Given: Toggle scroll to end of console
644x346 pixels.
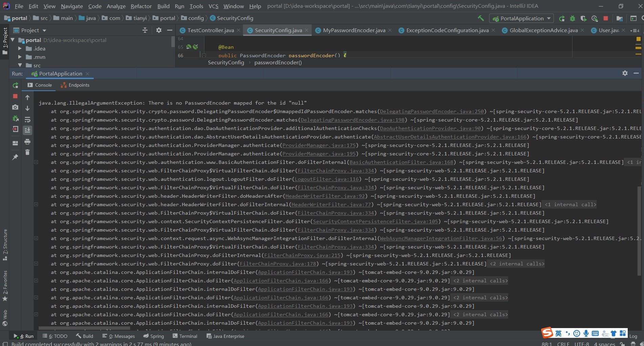Looking at the screenshot, I should point(27,130).
